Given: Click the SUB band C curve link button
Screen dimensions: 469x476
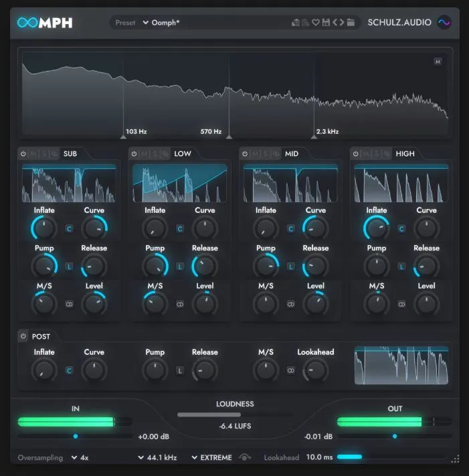Looking at the screenshot, I should (x=69, y=229).
